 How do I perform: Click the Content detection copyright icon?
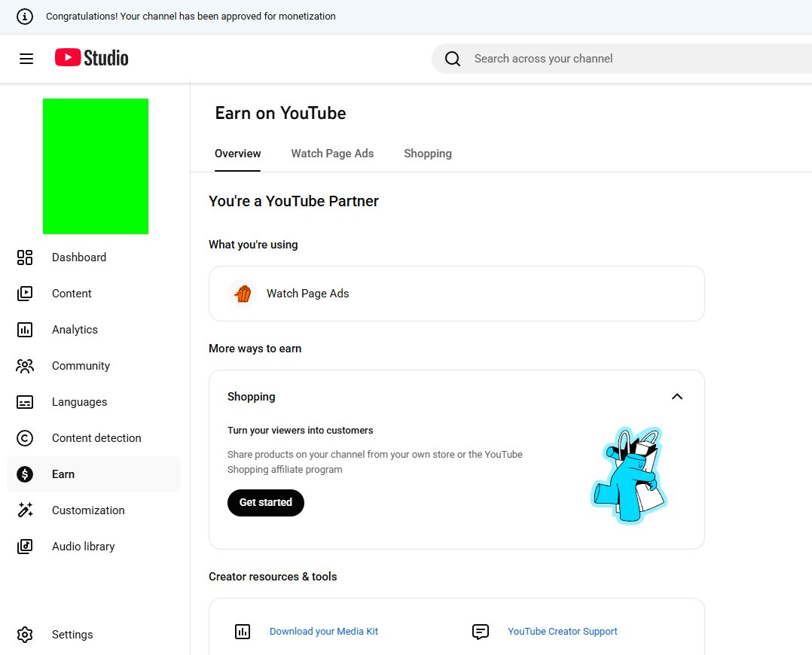25,438
